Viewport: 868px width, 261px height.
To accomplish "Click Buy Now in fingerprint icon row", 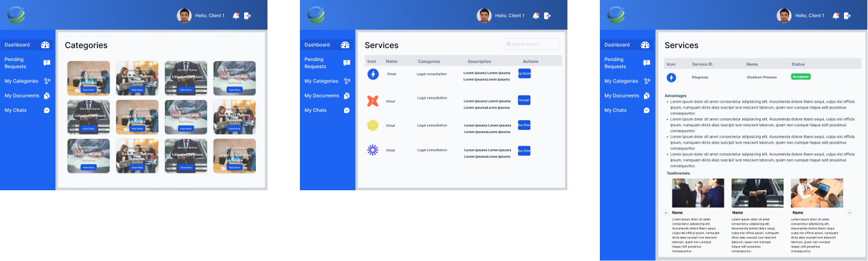I will click(x=525, y=125).
